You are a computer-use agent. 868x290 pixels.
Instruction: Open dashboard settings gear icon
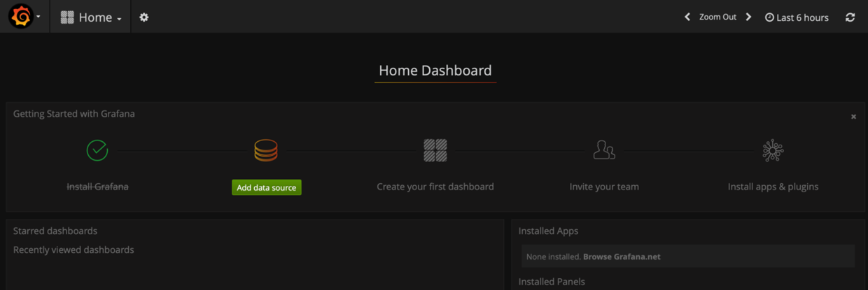point(144,17)
